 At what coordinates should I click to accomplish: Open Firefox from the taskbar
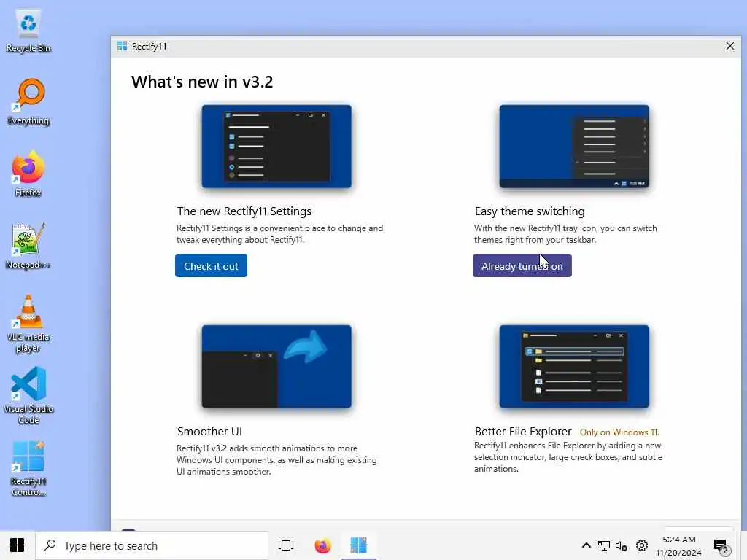pyautogui.click(x=322, y=545)
